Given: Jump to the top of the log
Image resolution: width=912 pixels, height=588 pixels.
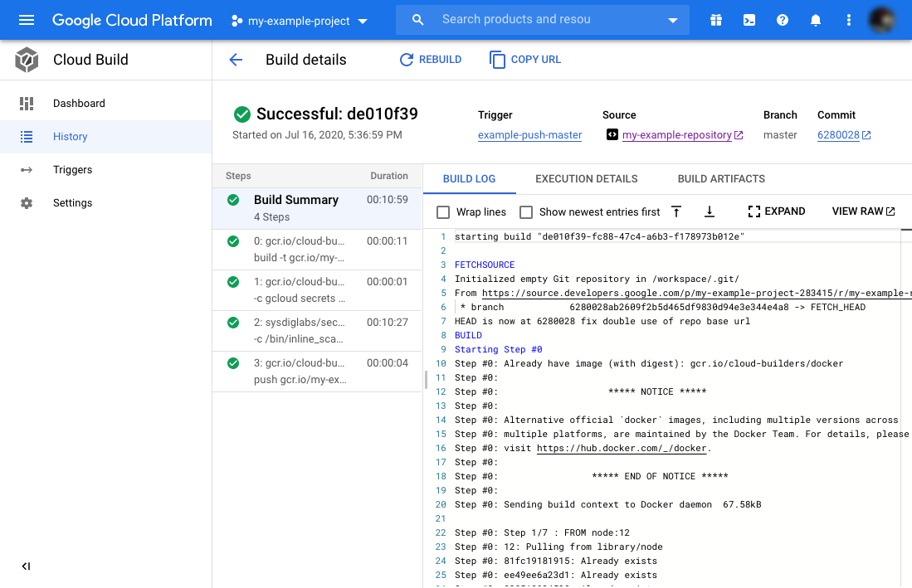Looking at the screenshot, I should tap(675, 211).
